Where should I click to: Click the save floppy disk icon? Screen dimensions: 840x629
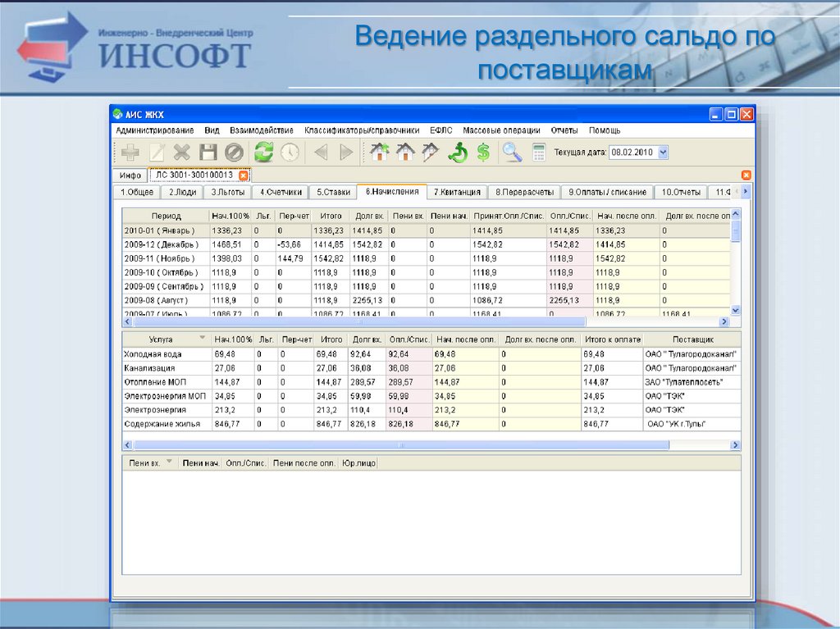(x=208, y=153)
